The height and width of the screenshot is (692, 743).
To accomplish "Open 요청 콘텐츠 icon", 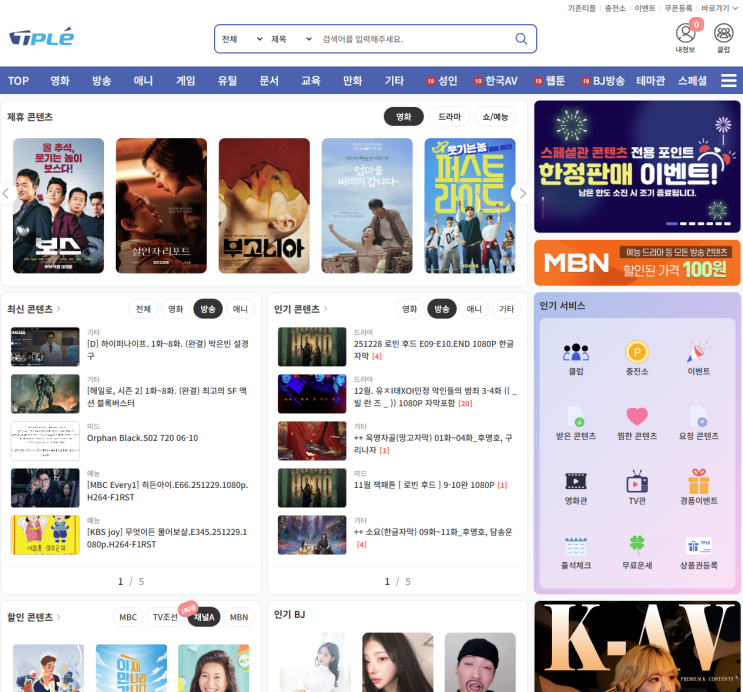I will pyautogui.click(x=698, y=416).
